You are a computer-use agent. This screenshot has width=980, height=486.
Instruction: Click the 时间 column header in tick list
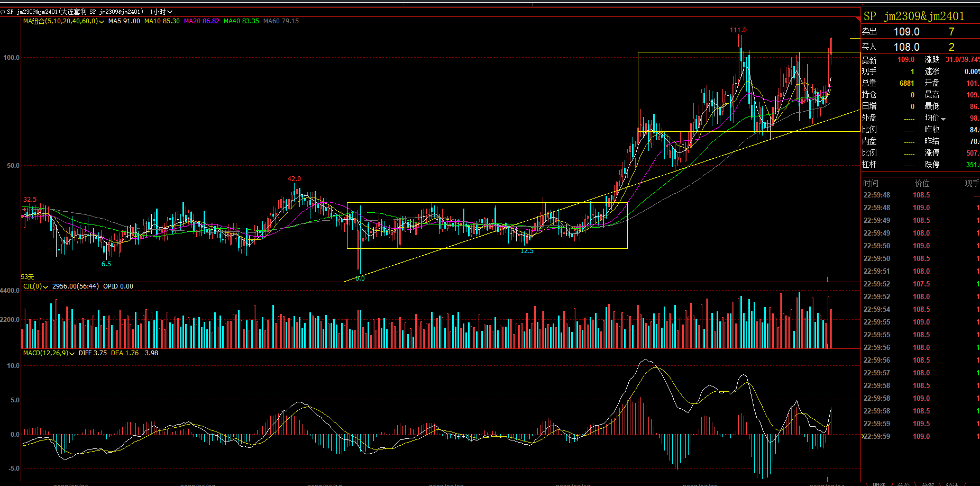(x=871, y=183)
